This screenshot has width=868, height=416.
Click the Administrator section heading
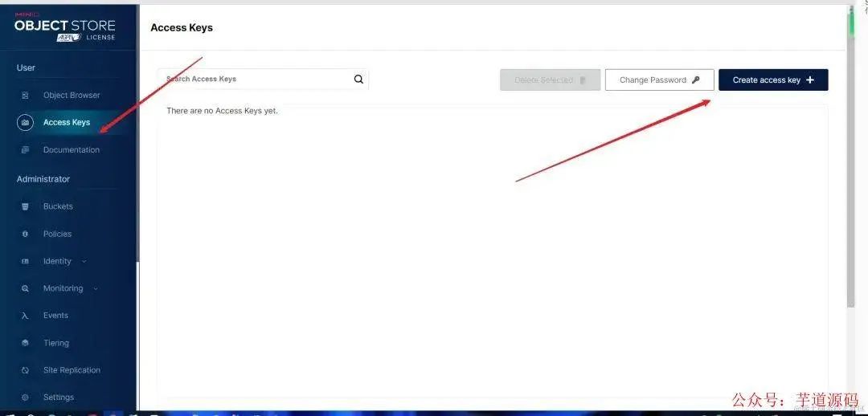43,179
